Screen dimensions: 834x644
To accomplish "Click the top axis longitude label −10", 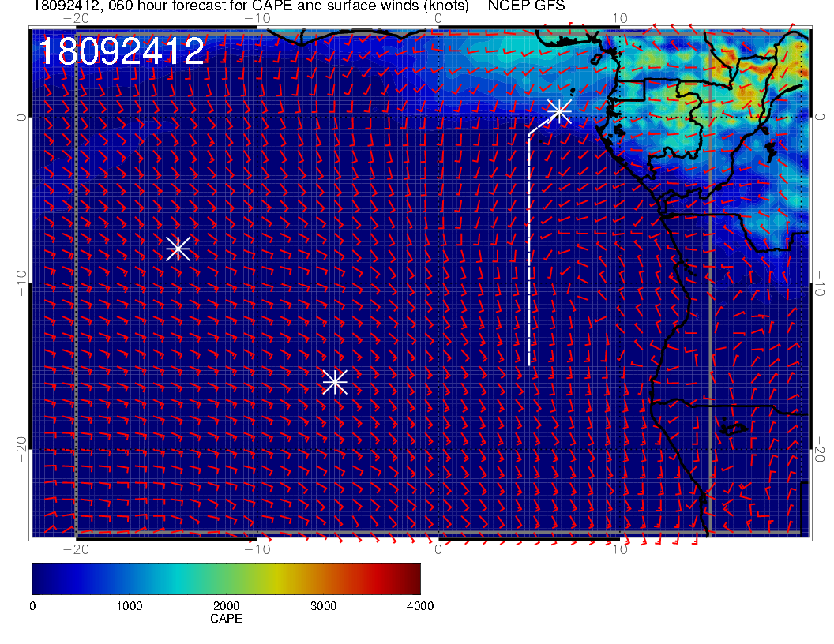I will [257, 18].
